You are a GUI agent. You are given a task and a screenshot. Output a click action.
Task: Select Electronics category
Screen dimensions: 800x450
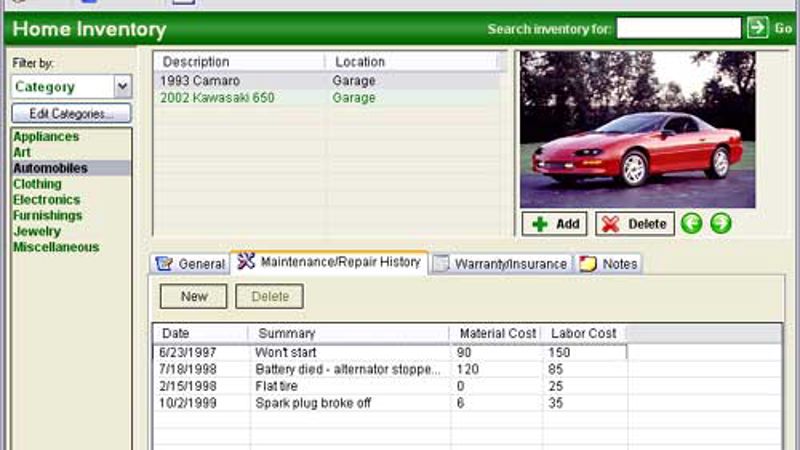point(46,199)
